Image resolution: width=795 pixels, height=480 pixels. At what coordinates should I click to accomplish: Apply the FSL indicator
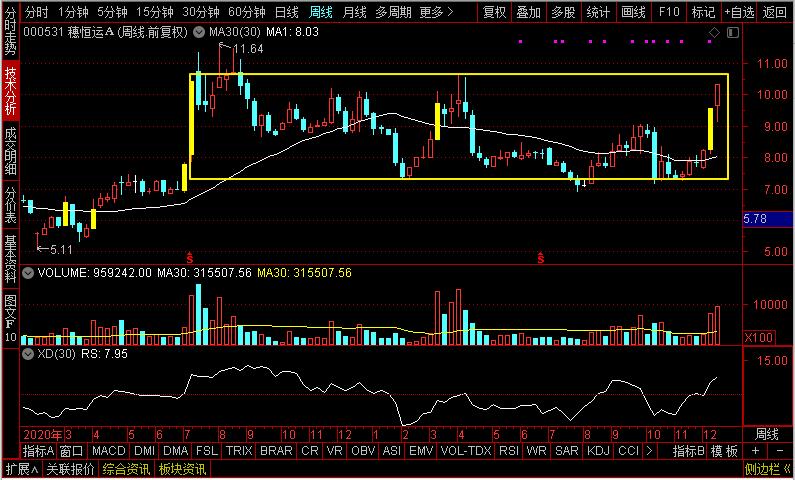[x=206, y=451]
